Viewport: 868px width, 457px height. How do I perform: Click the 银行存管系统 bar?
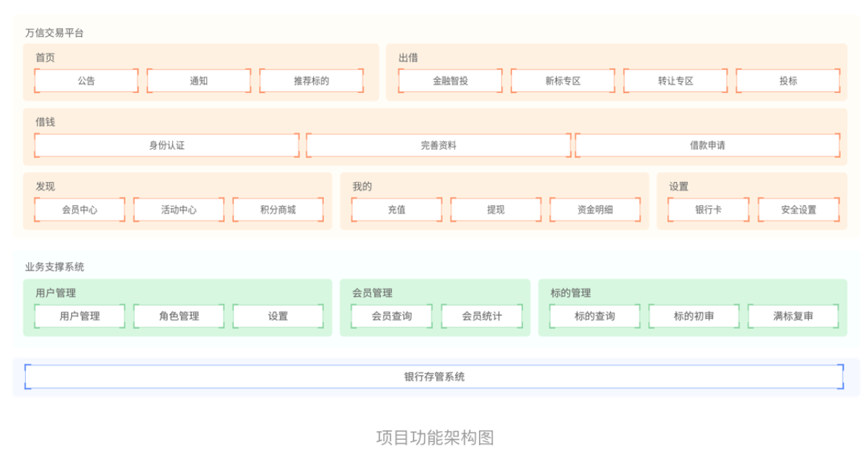coord(434,376)
